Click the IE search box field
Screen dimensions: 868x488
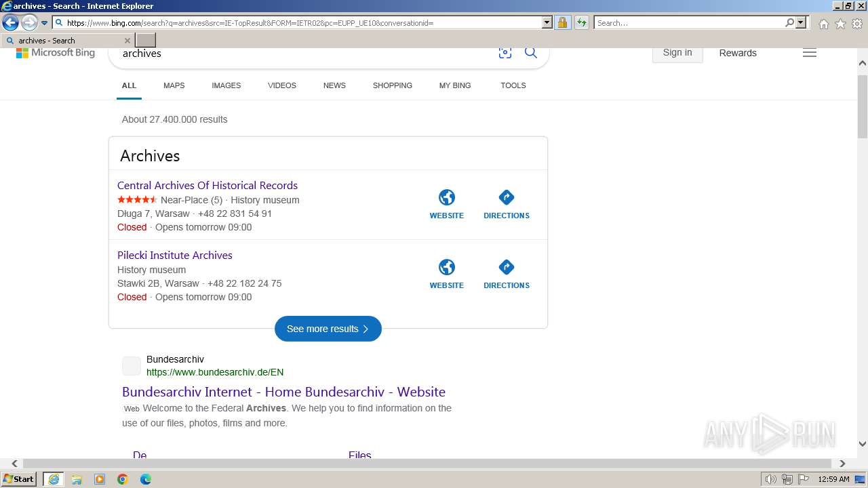pyautogui.click(x=688, y=22)
